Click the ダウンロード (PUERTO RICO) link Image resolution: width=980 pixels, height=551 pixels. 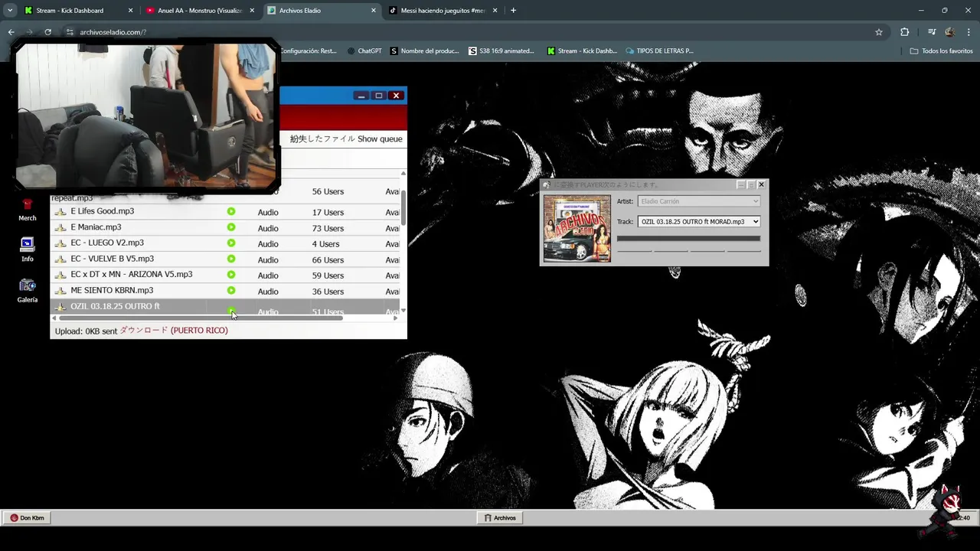(174, 331)
